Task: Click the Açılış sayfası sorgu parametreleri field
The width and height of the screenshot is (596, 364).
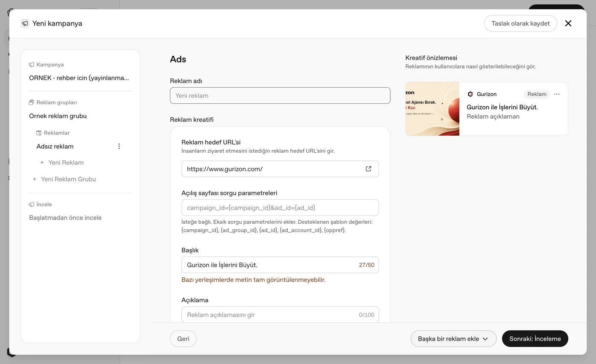Action: [280, 208]
